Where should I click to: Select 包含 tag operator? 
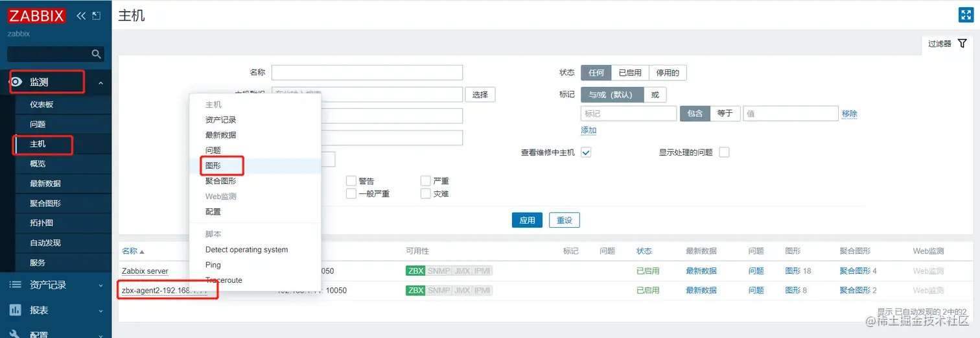click(695, 114)
